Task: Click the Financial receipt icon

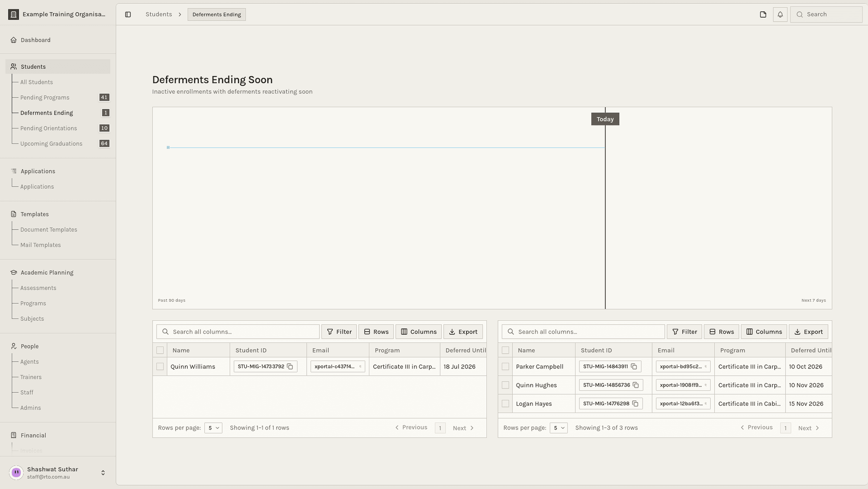Action: click(x=14, y=435)
